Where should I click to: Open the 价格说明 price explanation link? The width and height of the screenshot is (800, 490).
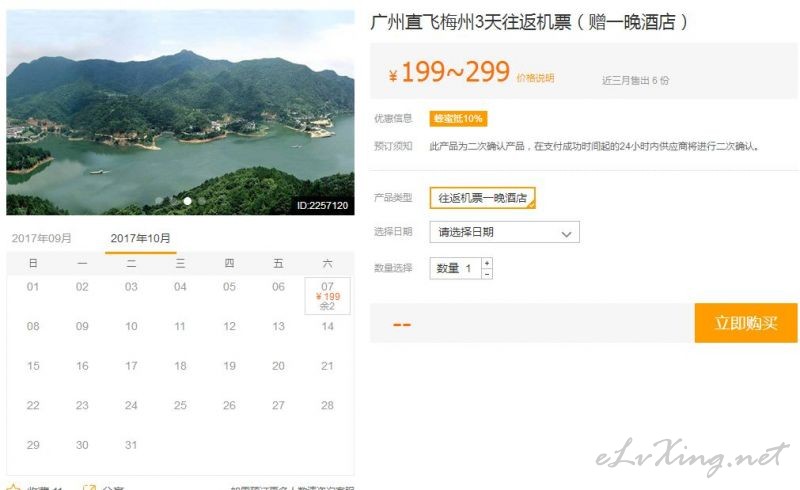point(535,78)
